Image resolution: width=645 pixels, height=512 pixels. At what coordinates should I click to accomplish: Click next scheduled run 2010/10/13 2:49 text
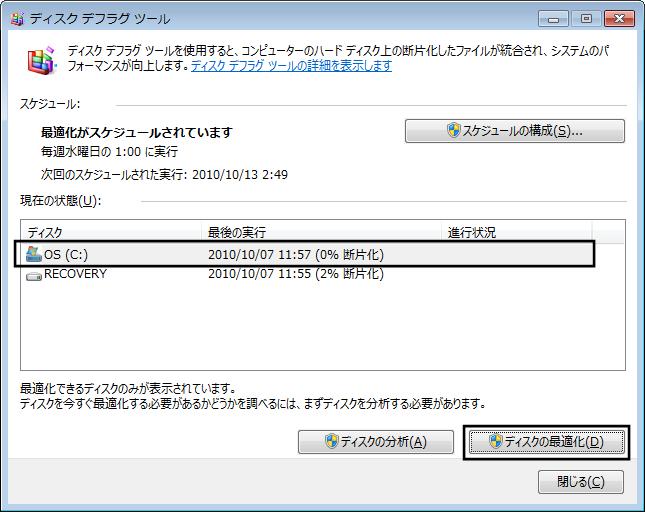click(164, 174)
